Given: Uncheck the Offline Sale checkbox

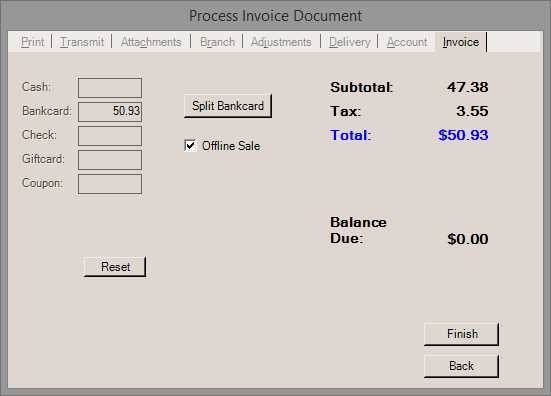Looking at the screenshot, I should click(x=190, y=145).
